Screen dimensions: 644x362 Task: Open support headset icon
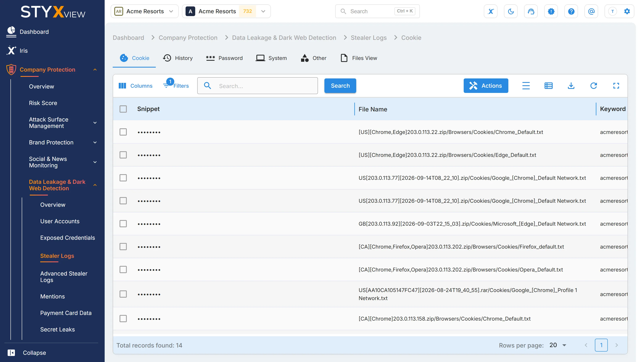click(531, 11)
